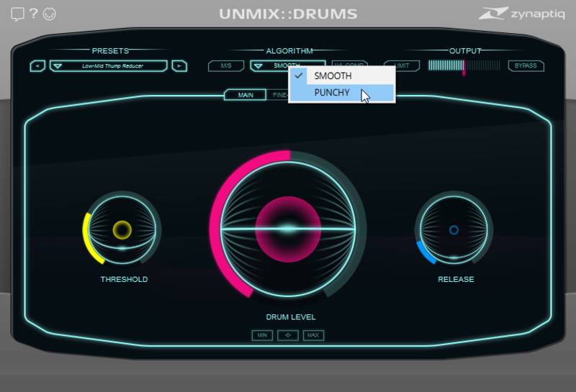Click the RELEASE knob

454,229
